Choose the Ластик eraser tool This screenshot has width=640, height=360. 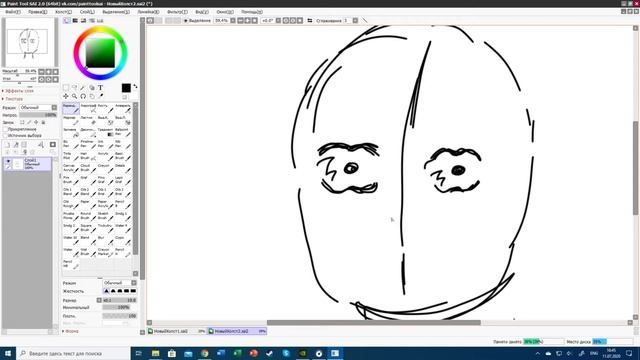tap(88, 120)
